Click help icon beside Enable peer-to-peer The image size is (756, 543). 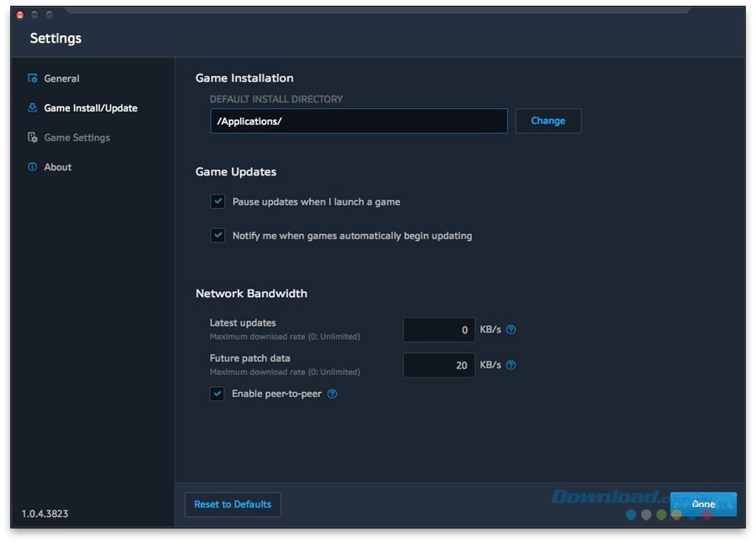point(332,394)
